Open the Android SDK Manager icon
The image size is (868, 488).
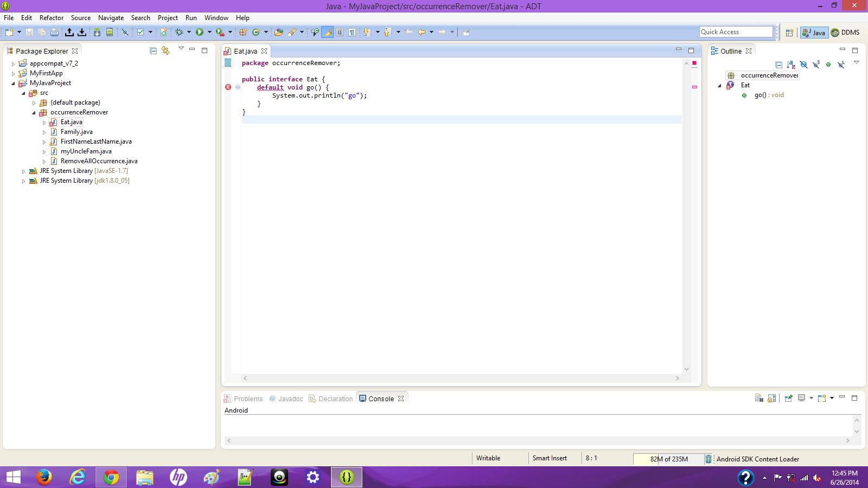click(97, 32)
